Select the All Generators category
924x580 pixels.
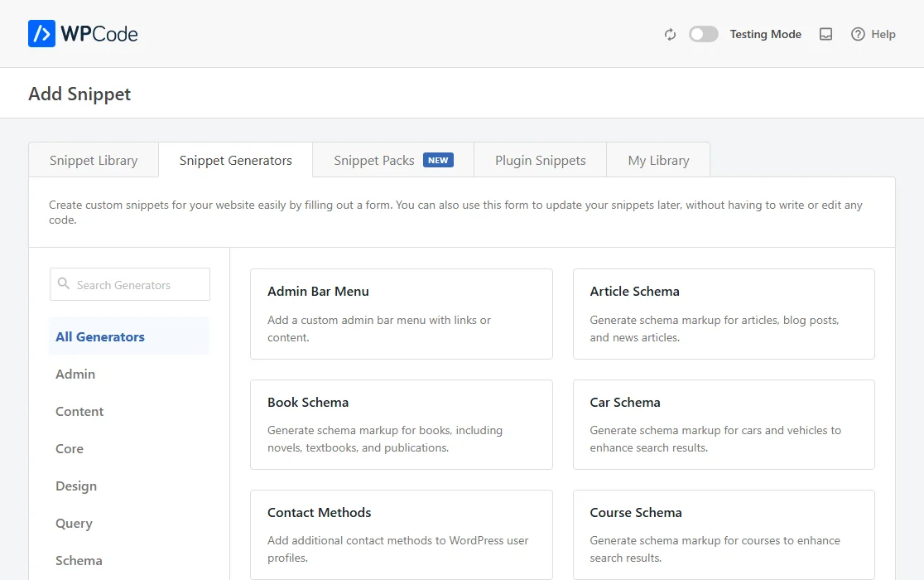pos(129,336)
